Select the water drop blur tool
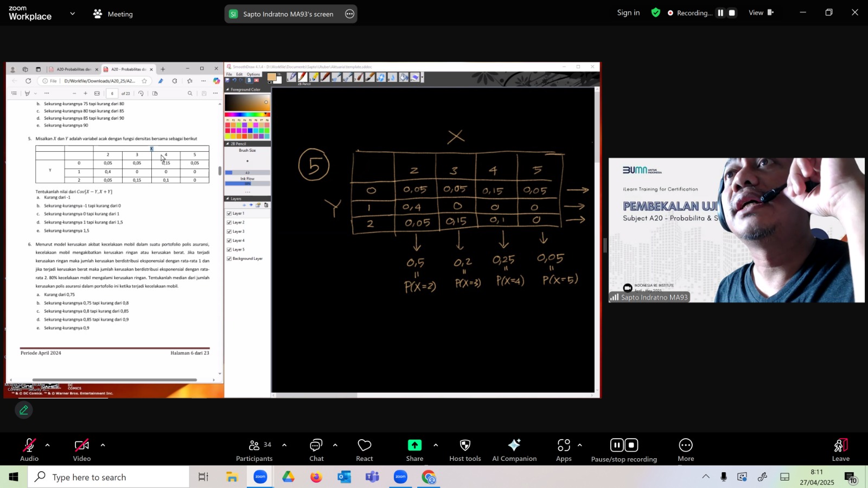This screenshot has width=868, height=488. [x=393, y=78]
